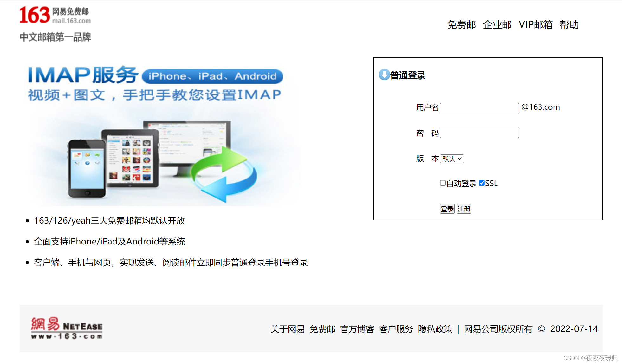Click the 用户名 input field

479,107
